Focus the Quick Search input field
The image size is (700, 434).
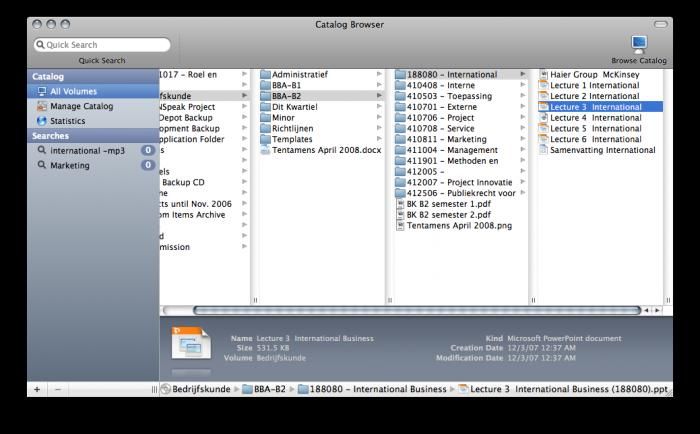102,45
